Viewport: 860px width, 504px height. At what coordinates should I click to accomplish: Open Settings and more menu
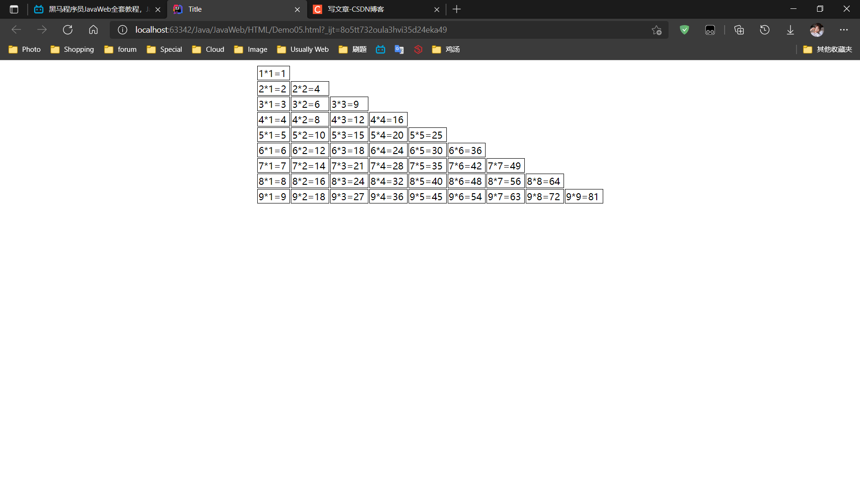click(844, 30)
